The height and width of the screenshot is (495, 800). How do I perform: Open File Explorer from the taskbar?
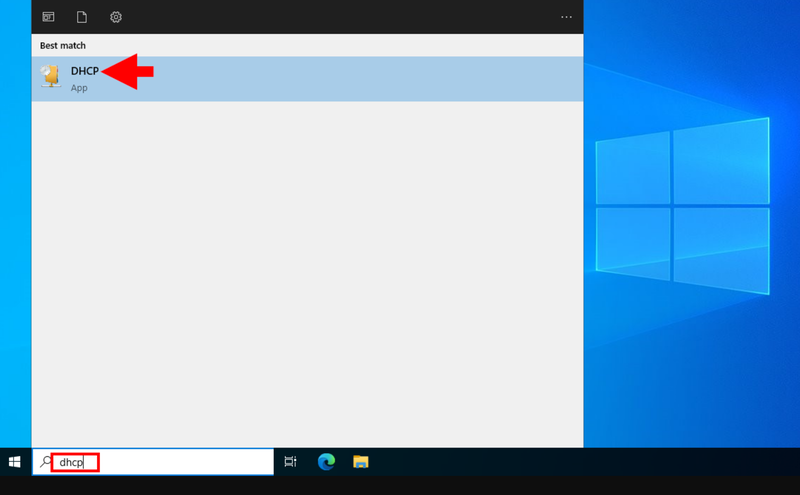pos(361,462)
